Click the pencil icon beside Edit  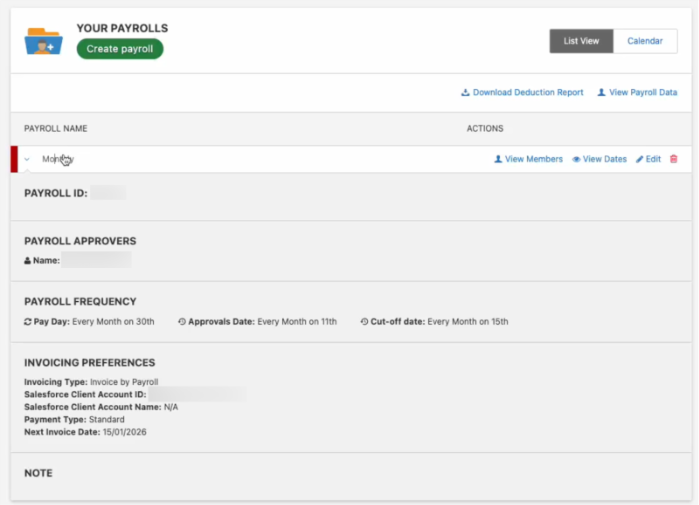coord(640,159)
